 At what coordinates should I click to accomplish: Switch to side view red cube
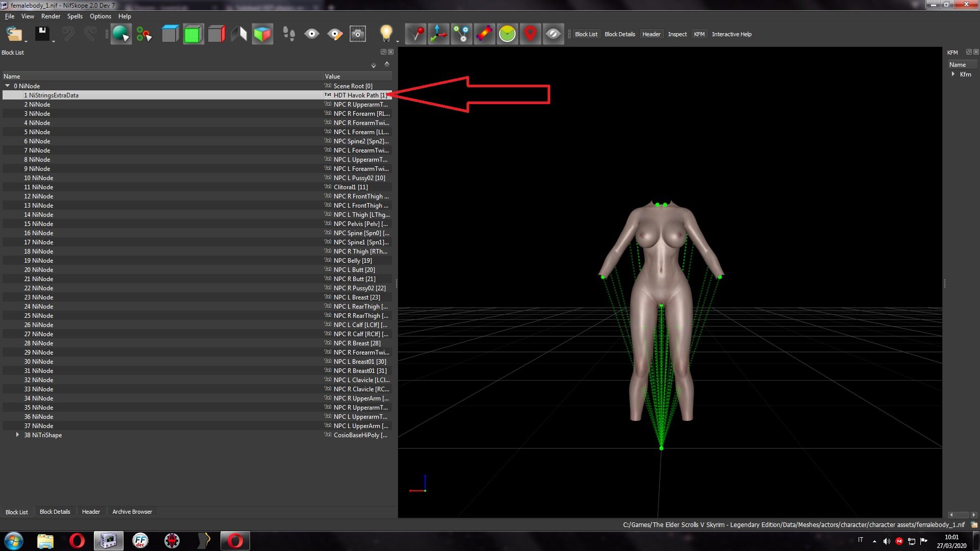coord(216,34)
